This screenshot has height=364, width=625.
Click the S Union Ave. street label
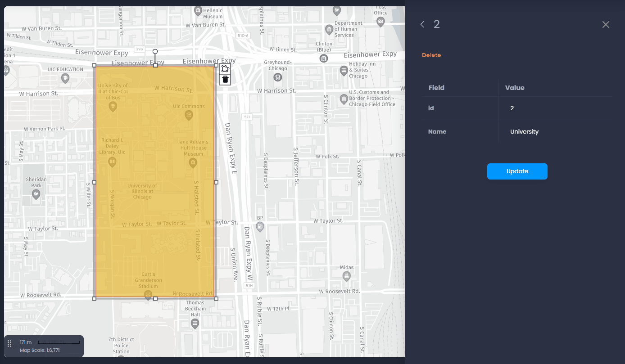(x=233, y=265)
